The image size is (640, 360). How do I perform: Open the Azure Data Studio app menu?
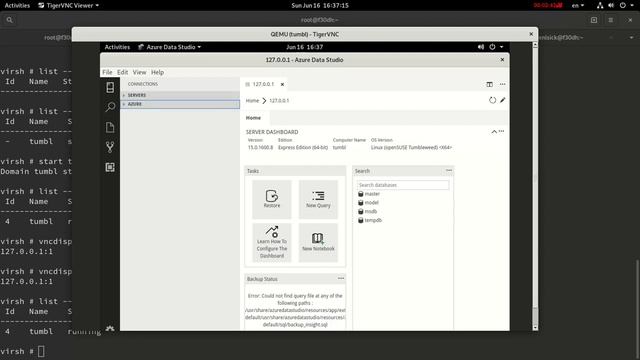pos(169,47)
